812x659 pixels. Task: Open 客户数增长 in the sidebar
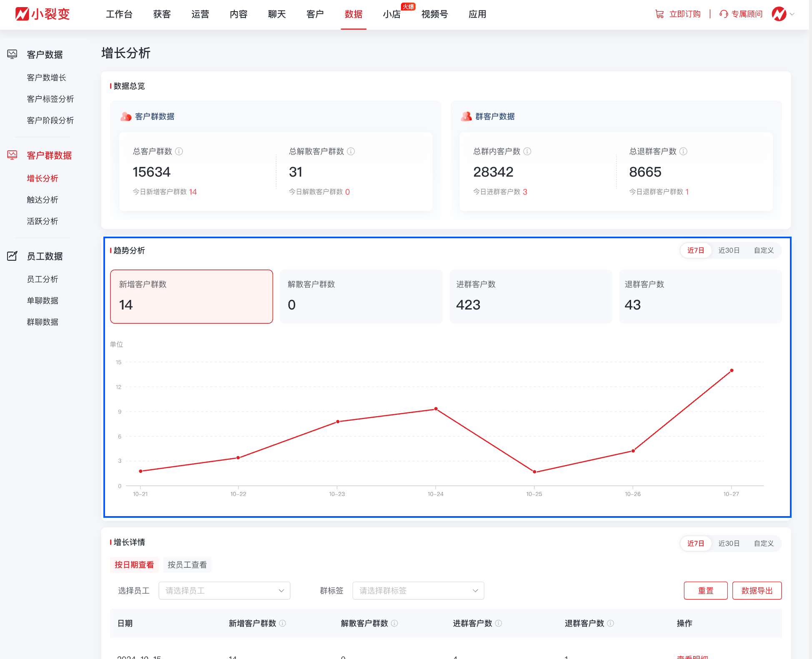coord(47,77)
